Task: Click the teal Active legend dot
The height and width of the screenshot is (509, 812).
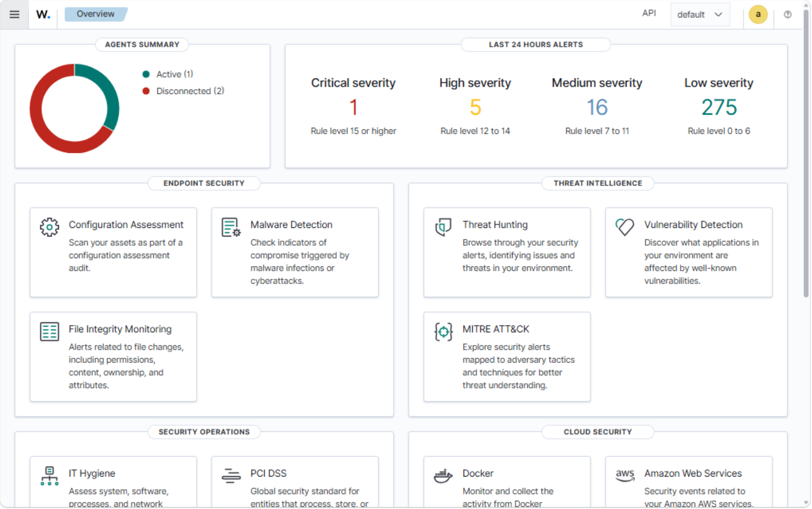Action: pyautogui.click(x=146, y=74)
